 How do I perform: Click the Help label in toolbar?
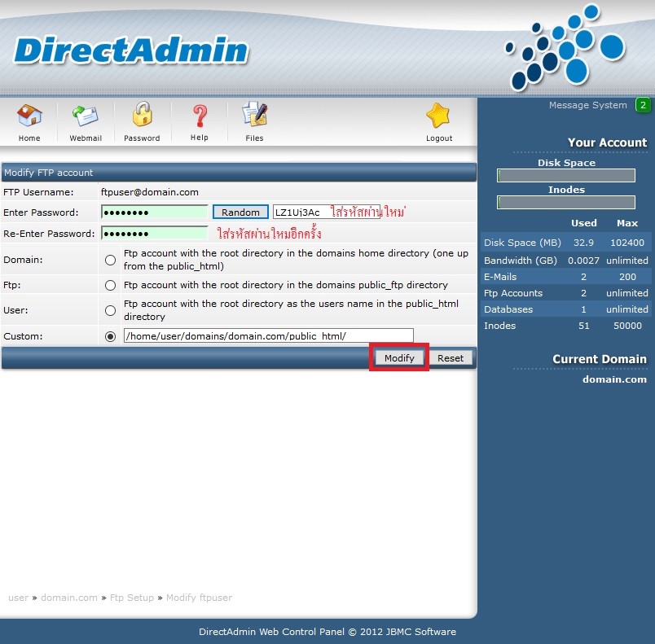point(200,138)
